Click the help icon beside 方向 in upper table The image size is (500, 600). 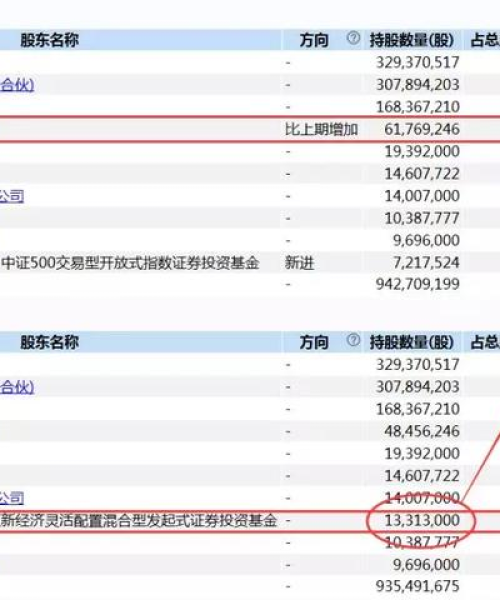pyautogui.click(x=353, y=38)
